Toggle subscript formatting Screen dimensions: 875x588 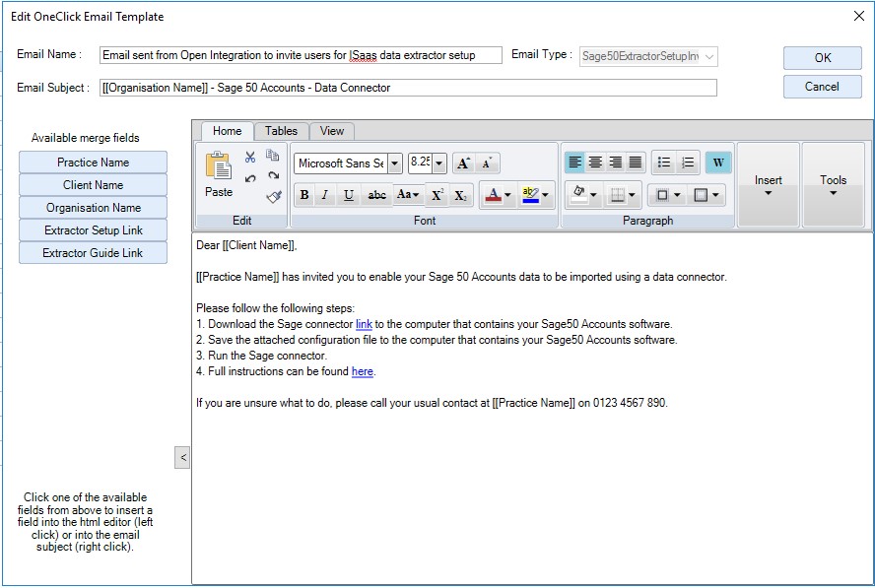[460, 195]
